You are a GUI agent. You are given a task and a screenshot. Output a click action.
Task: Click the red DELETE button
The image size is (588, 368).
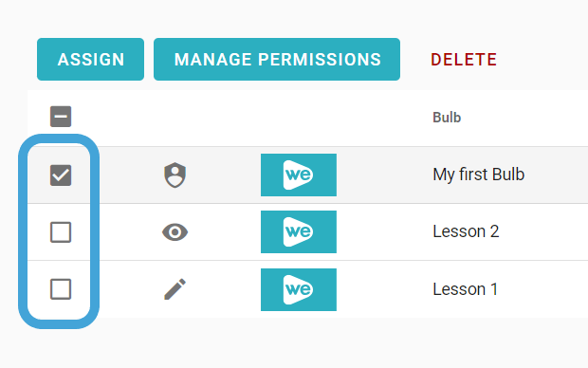464,59
